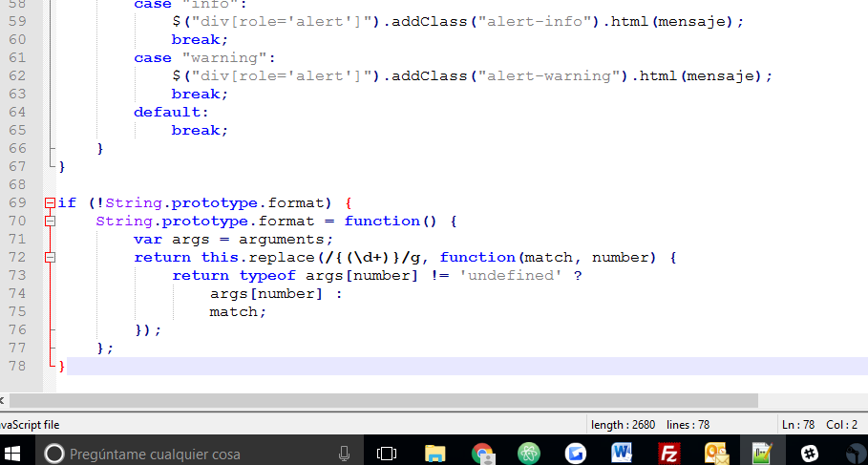Click the word 'default:' on line 64
Screen dimensions: 868x465
pos(171,113)
